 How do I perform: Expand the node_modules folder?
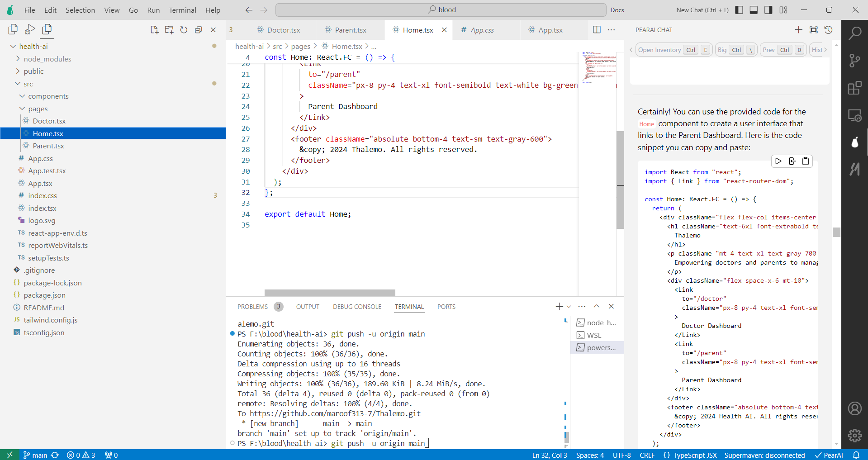47,59
